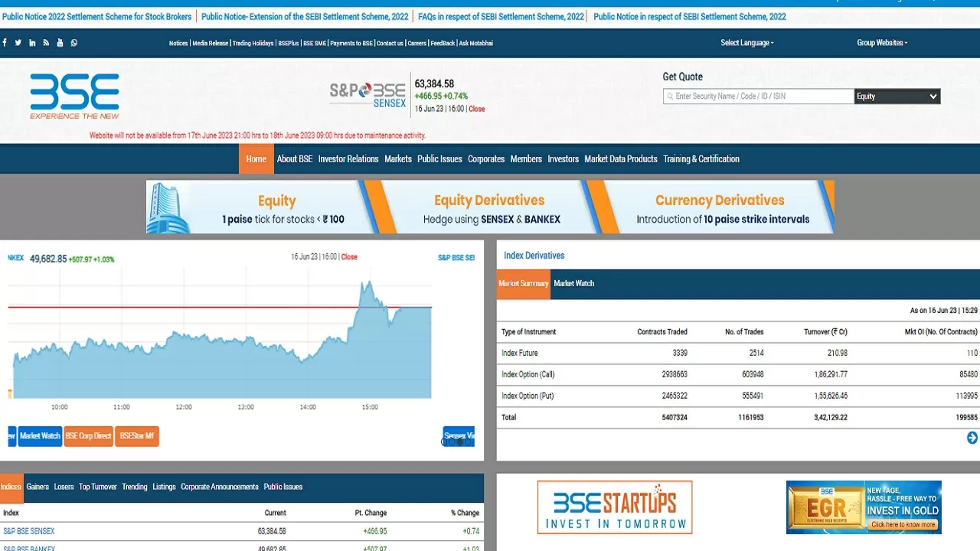Screen dimensions: 980x551
Task: Switch to Losers tab
Action: [64, 487]
